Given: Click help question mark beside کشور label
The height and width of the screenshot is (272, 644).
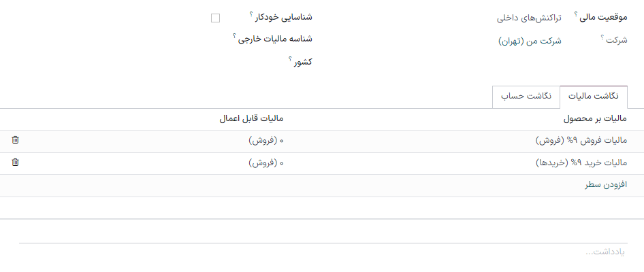Looking at the screenshot, I should (290, 58).
